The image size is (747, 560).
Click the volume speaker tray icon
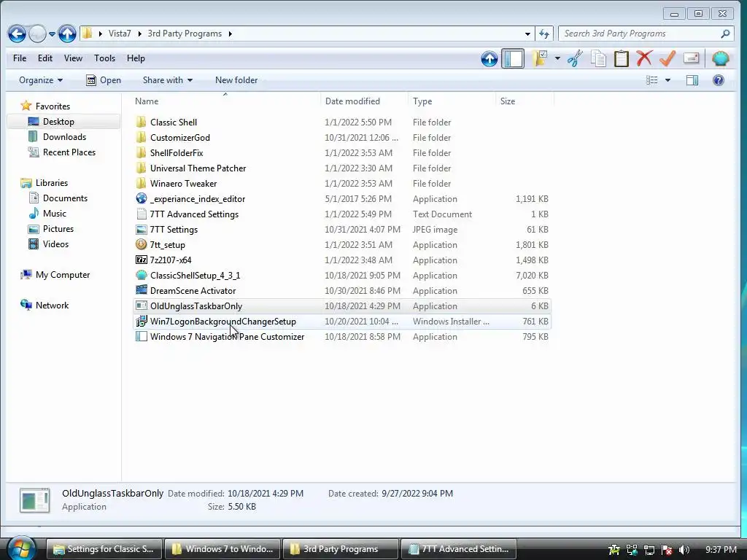click(684, 550)
